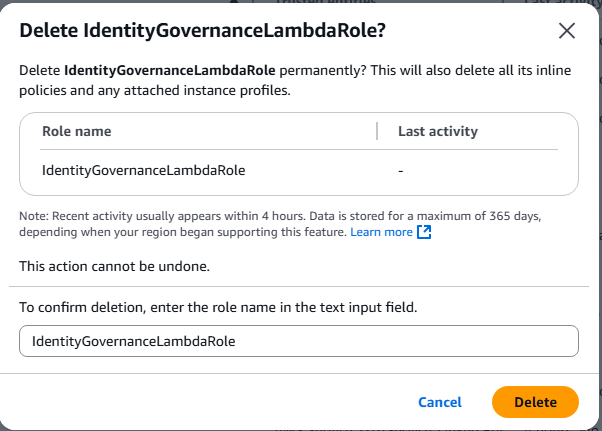
Task: Click the To confirm deletion label
Action: click(x=218, y=307)
